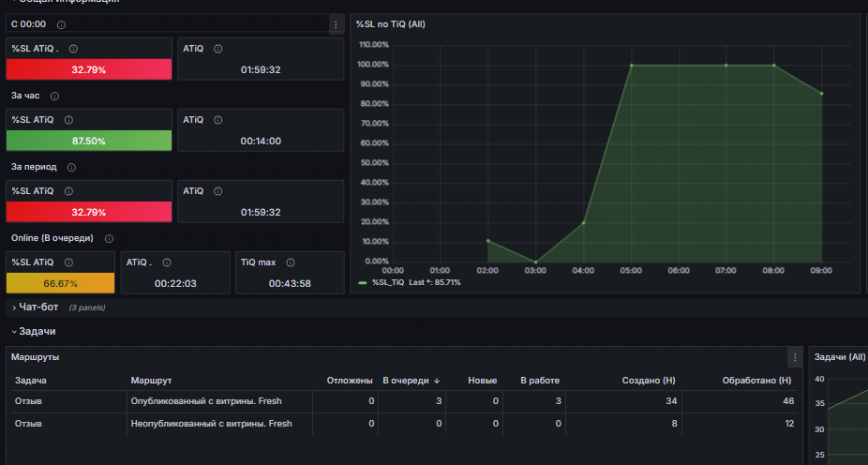Open info icon beside За час label

(x=54, y=96)
